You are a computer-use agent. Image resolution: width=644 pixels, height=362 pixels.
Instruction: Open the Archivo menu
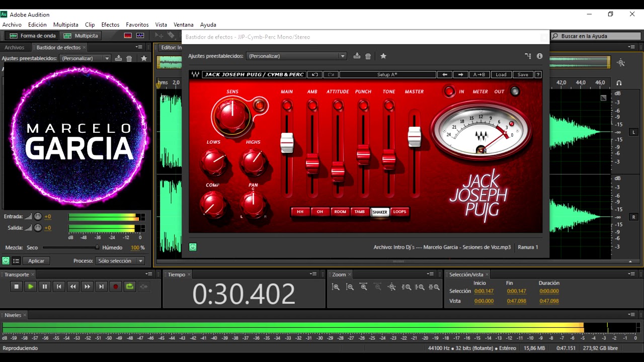(12, 25)
